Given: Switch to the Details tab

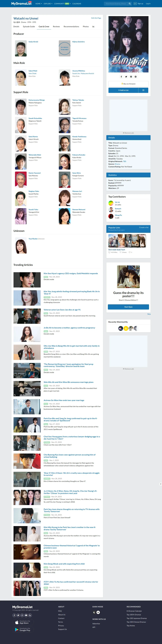Looking at the screenshot, I should [x=16, y=26].
